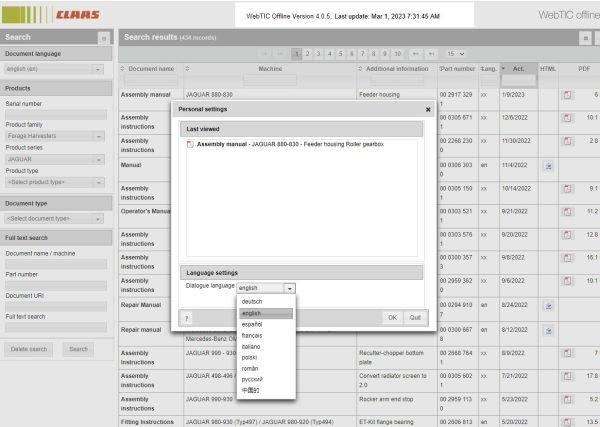Screen dimensions: 600x427
Task: Open the Select document type dropdown
Action: tap(54, 218)
